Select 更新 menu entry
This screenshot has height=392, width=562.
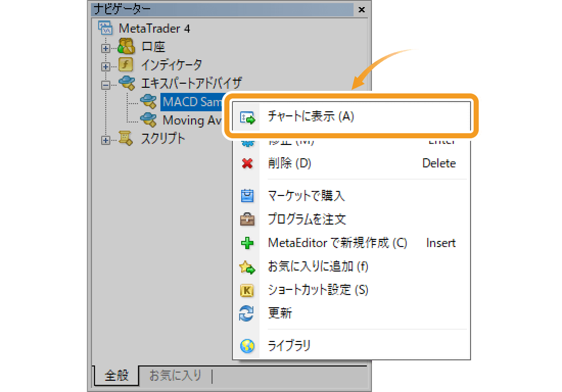[352, 313]
